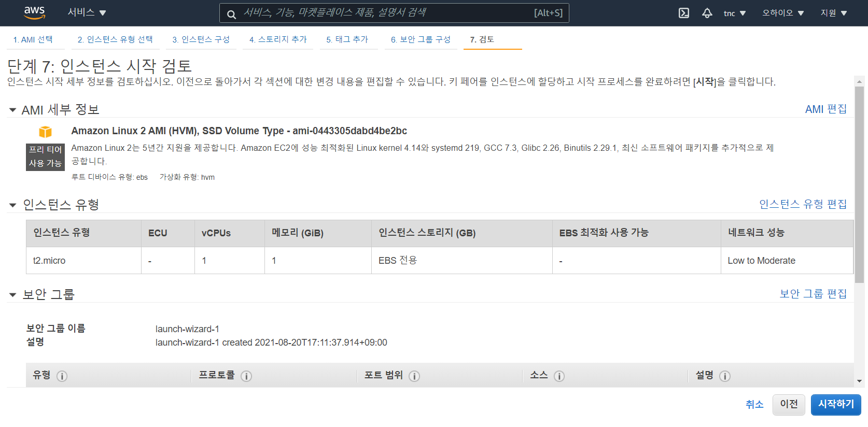Open the 서비스 dropdown menu
This screenshot has width=868, height=427.
tap(87, 12)
